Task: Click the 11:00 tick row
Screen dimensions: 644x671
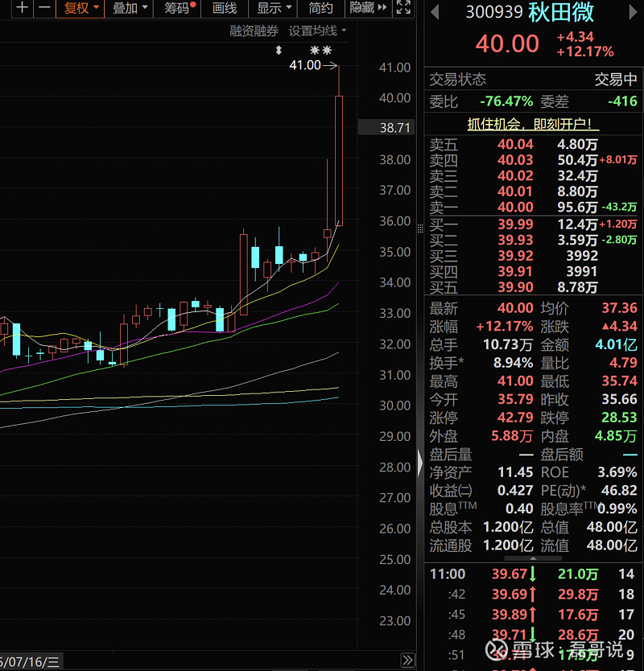Action: point(533,574)
